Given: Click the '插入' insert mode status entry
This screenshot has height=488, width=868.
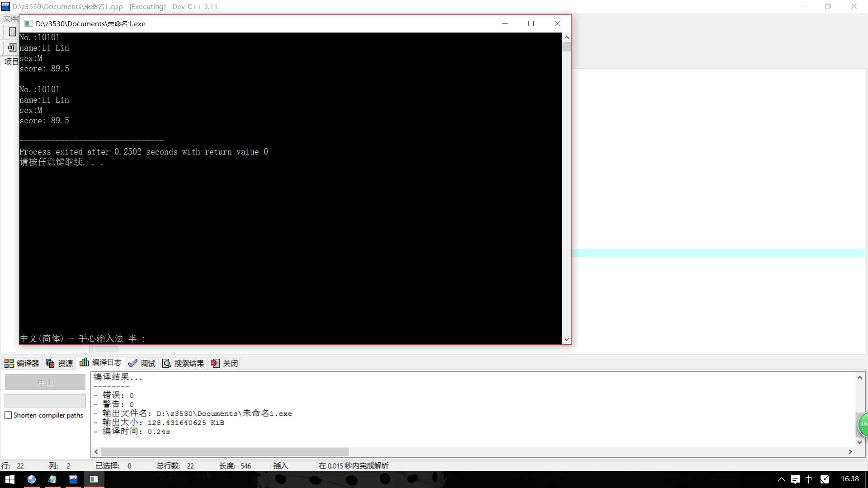Looking at the screenshot, I should (x=280, y=466).
